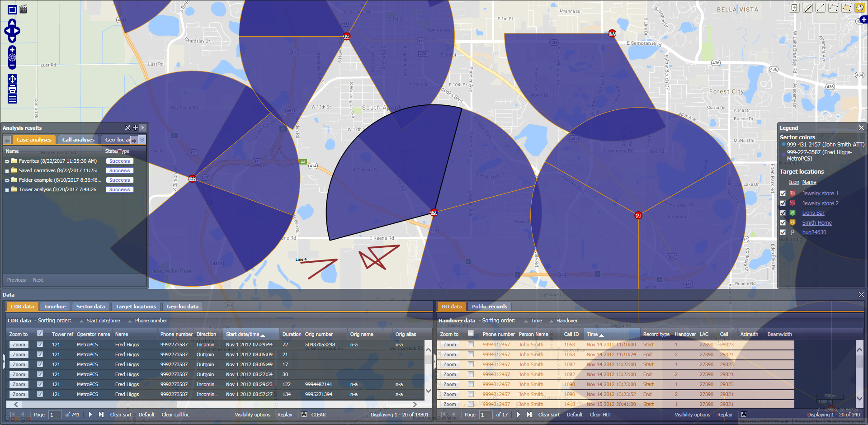Click the Smith Home link in Legend
868x425 pixels.
click(816, 223)
